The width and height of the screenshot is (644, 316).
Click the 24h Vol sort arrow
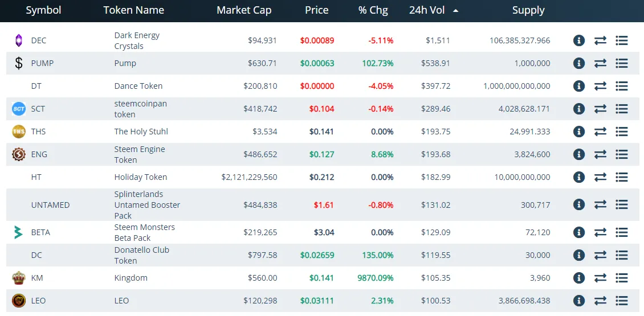[455, 10]
